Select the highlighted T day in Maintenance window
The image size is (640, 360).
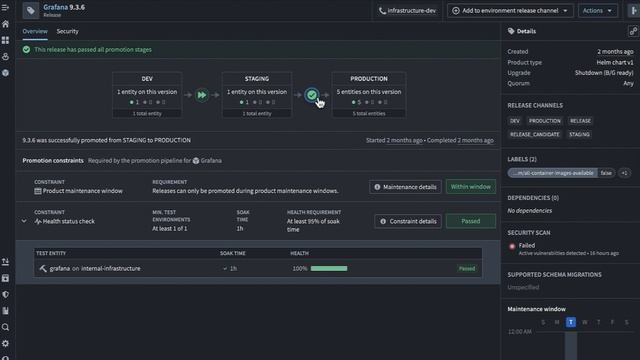(x=571, y=322)
